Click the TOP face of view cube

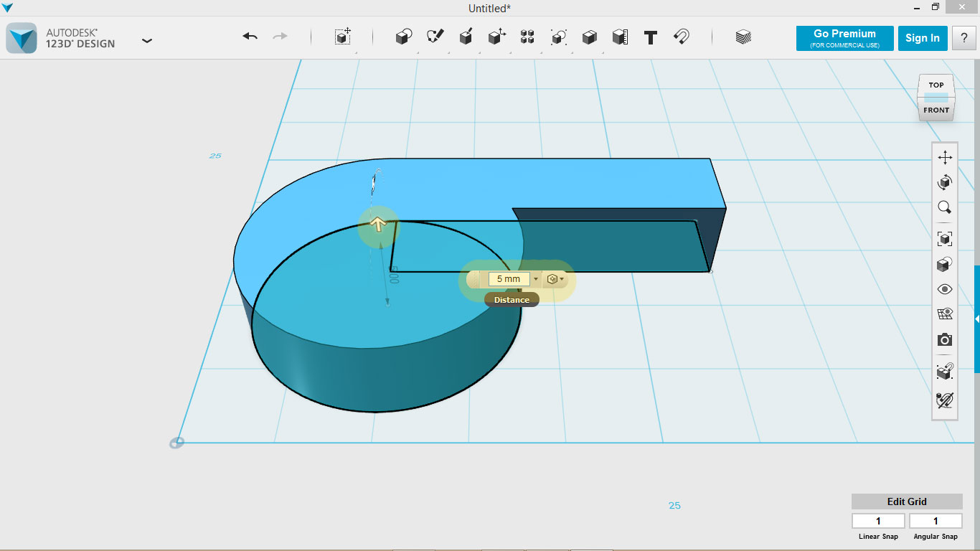[x=936, y=85]
